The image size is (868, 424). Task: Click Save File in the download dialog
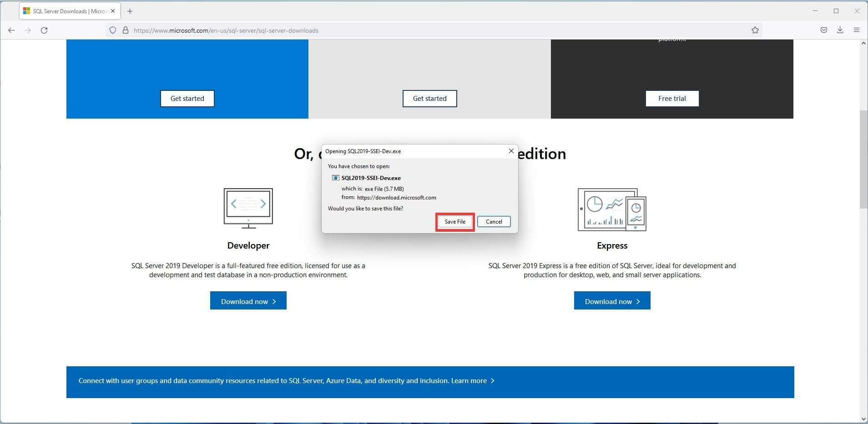(x=454, y=221)
